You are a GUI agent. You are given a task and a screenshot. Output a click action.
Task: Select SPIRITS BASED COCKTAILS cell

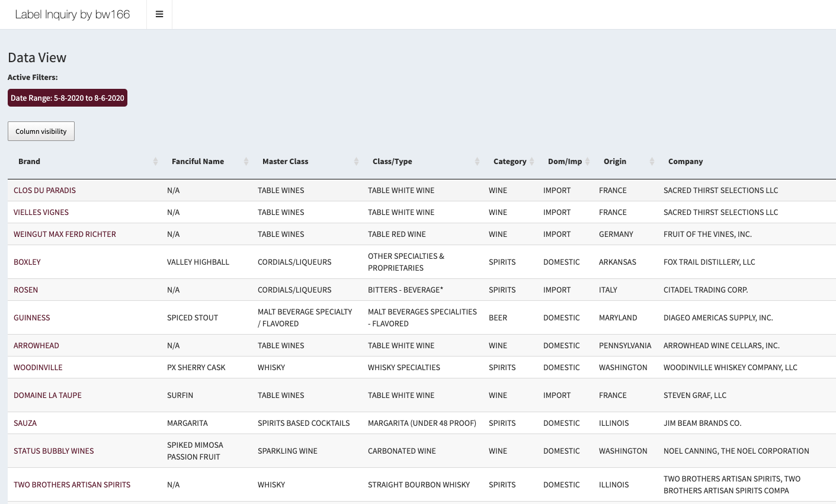[x=304, y=423]
